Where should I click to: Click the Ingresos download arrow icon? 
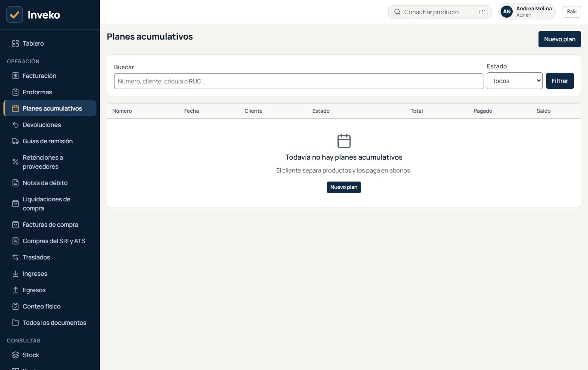tap(15, 274)
